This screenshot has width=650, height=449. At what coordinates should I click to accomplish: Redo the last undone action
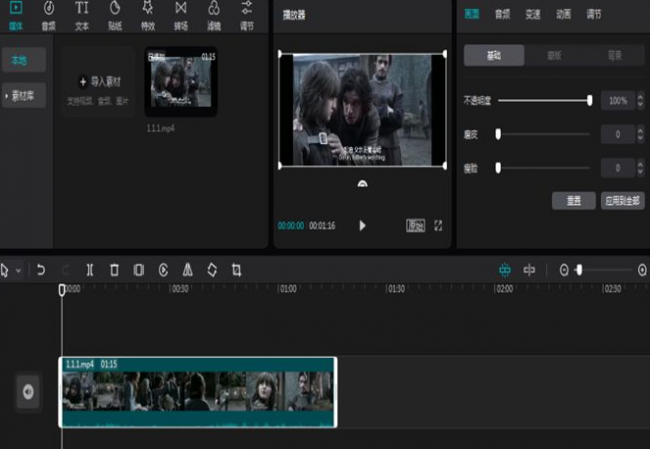[65, 270]
